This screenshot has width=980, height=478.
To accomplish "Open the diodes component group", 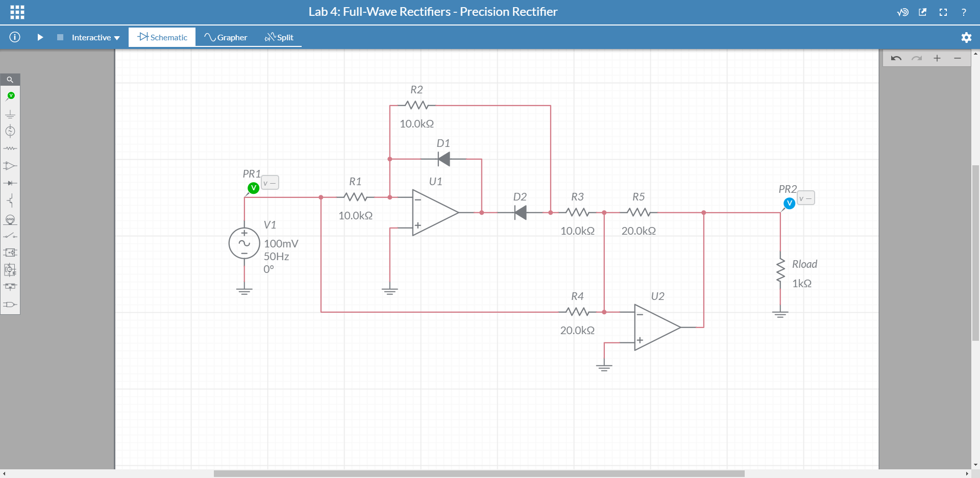I will pos(10,183).
